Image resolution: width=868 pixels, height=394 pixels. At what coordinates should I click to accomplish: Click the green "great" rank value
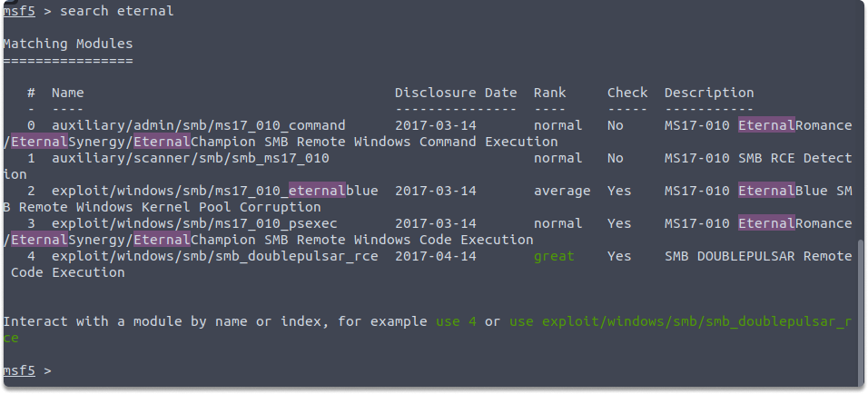pyautogui.click(x=554, y=256)
